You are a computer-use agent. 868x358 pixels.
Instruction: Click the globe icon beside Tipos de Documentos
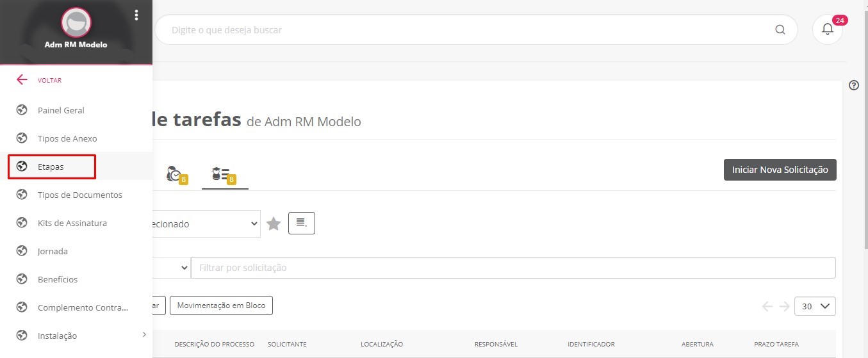pos(22,195)
